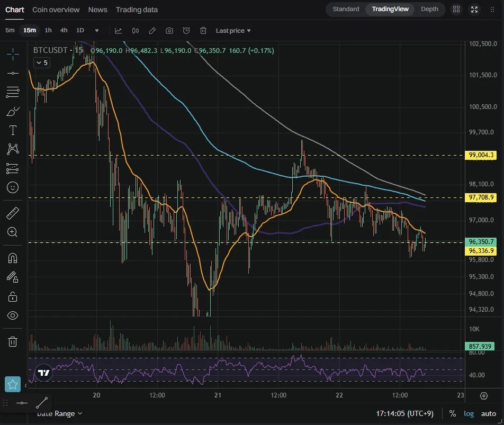Toggle log scale mode

tap(469, 414)
